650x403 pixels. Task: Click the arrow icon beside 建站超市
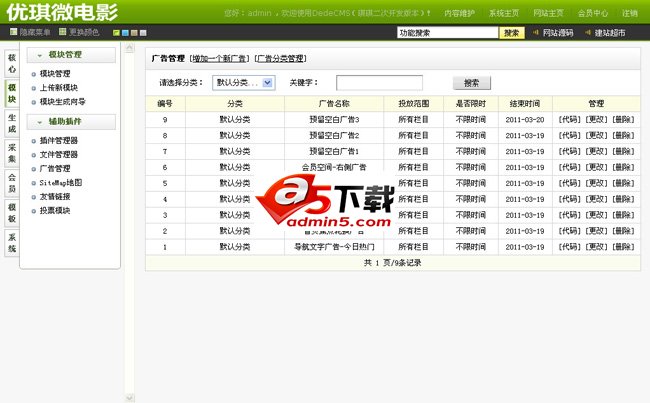[588, 32]
